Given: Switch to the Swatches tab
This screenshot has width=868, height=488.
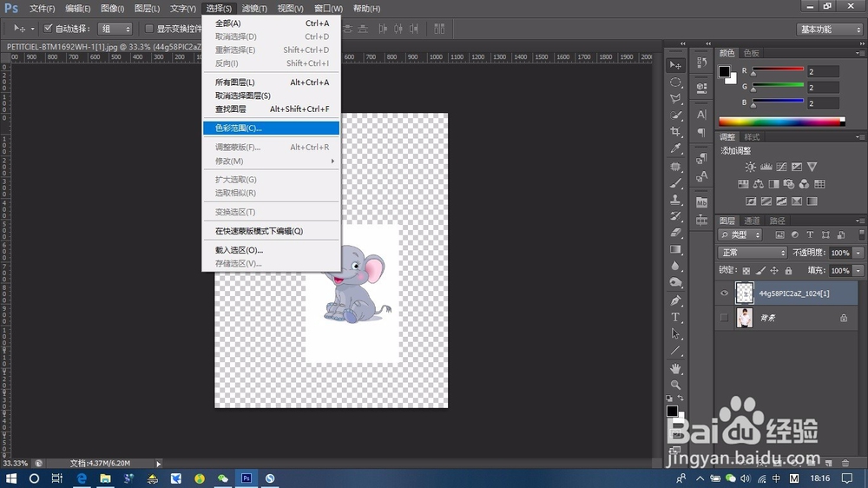Looking at the screenshot, I should (x=751, y=53).
